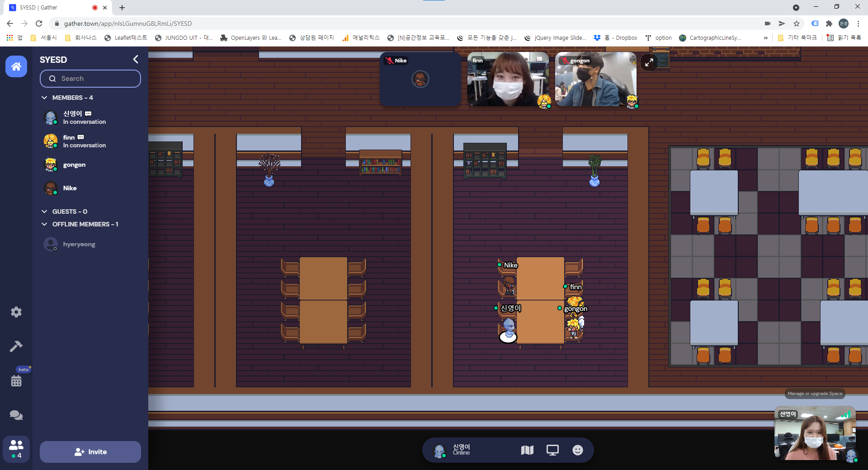This screenshot has height=470, width=868.
Task: Click Nike avatar on map
Action: coord(509,286)
